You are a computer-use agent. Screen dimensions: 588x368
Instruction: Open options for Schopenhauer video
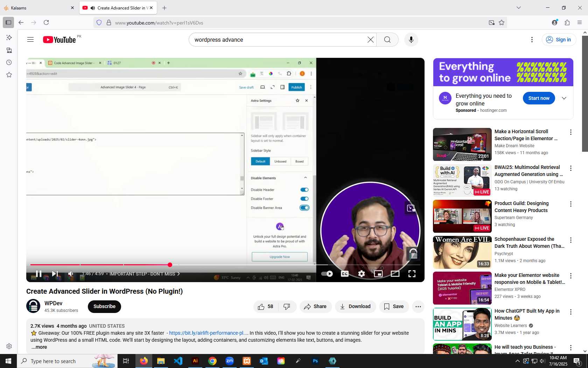click(570, 240)
